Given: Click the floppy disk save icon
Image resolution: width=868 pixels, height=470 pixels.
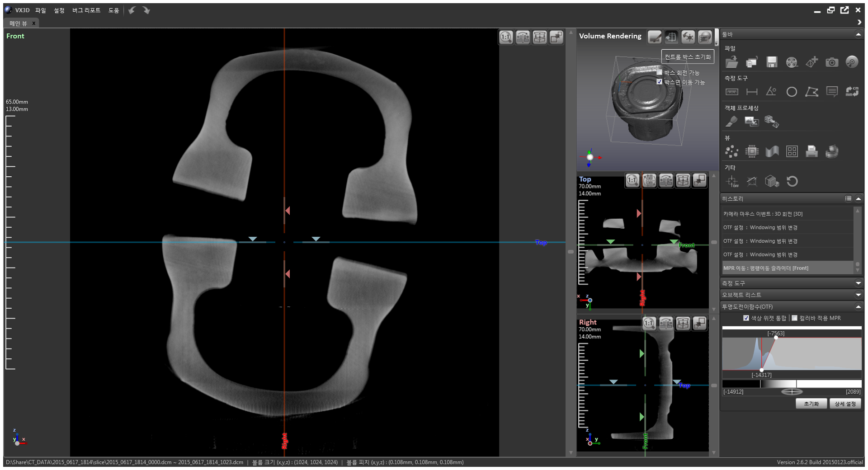Looking at the screenshot, I should [772, 62].
